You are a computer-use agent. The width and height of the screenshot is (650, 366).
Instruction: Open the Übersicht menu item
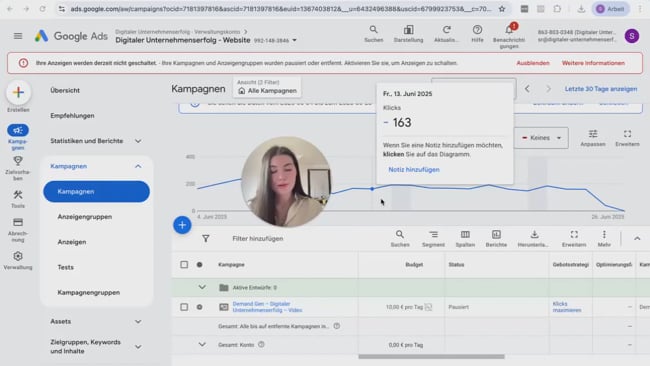point(65,90)
